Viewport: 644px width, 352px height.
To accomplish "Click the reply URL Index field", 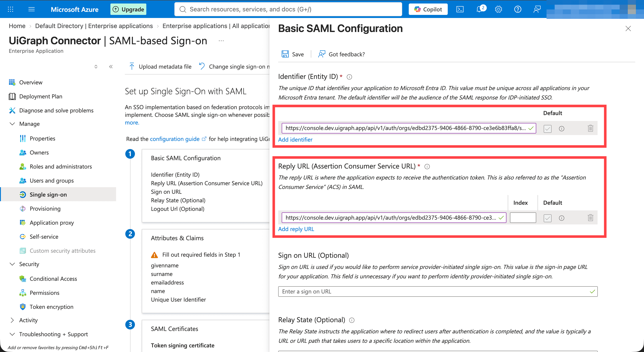I will [523, 218].
